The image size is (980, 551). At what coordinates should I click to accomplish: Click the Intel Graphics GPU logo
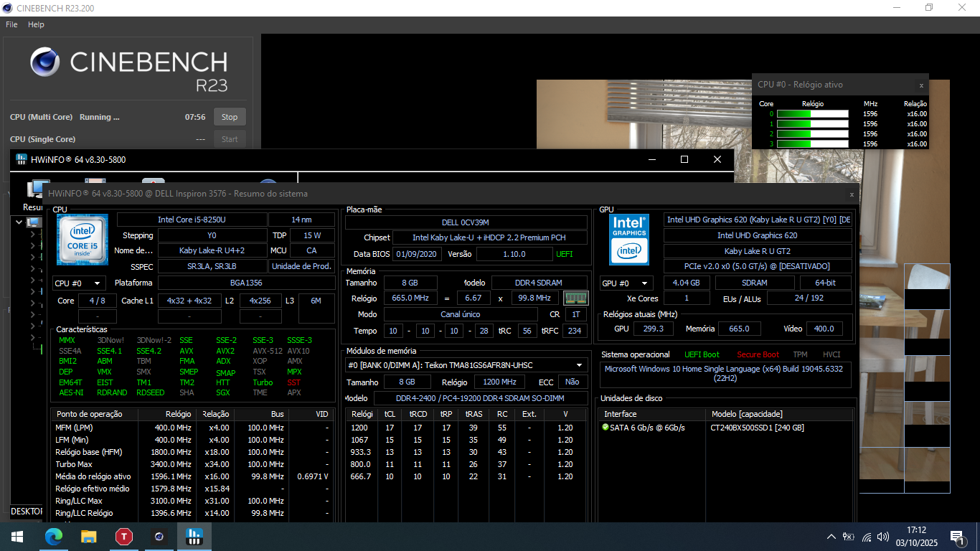tap(629, 240)
